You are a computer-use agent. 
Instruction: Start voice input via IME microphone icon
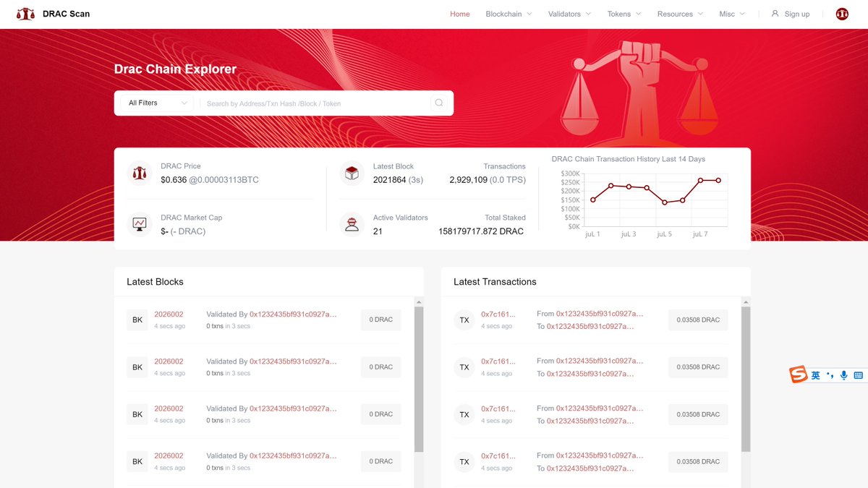click(843, 375)
